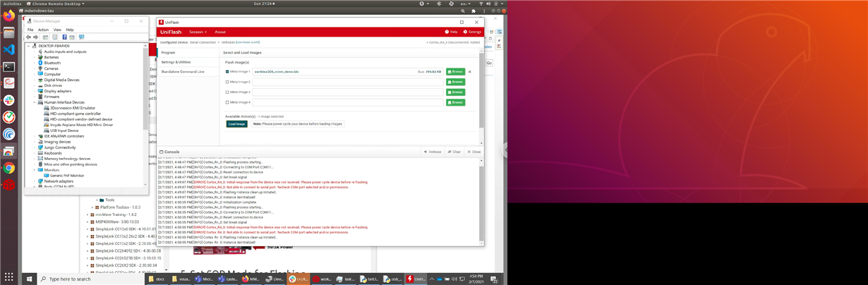Click Device Manager vertical scrollbar
The height and width of the screenshot is (285, 868).
click(x=146, y=88)
